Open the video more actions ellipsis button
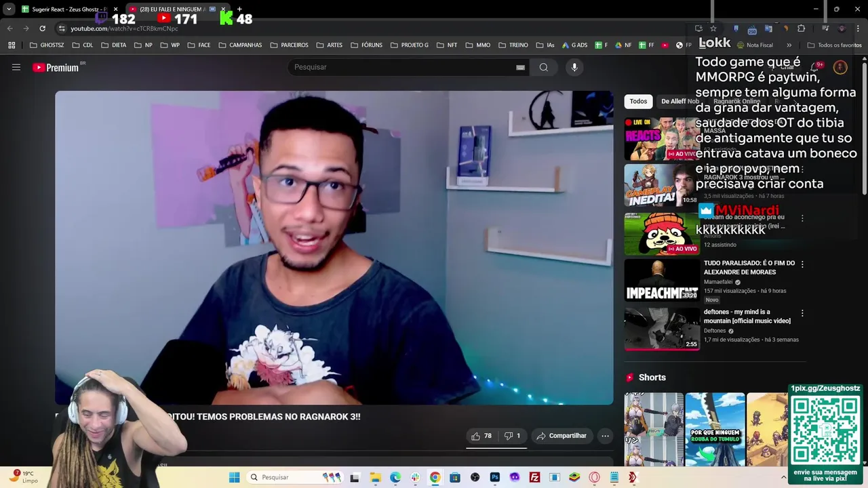868x488 pixels. pyautogui.click(x=605, y=436)
